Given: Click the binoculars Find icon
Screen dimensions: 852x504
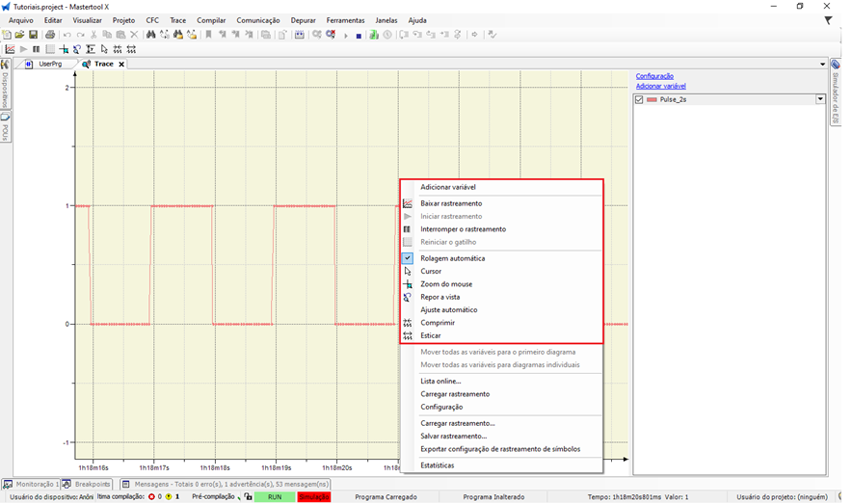Looking at the screenshot, I should (x=150, y=35).
